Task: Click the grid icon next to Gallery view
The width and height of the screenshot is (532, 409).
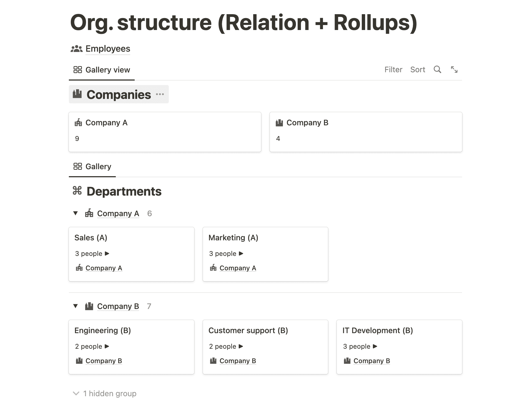Action: click(78, 69)
